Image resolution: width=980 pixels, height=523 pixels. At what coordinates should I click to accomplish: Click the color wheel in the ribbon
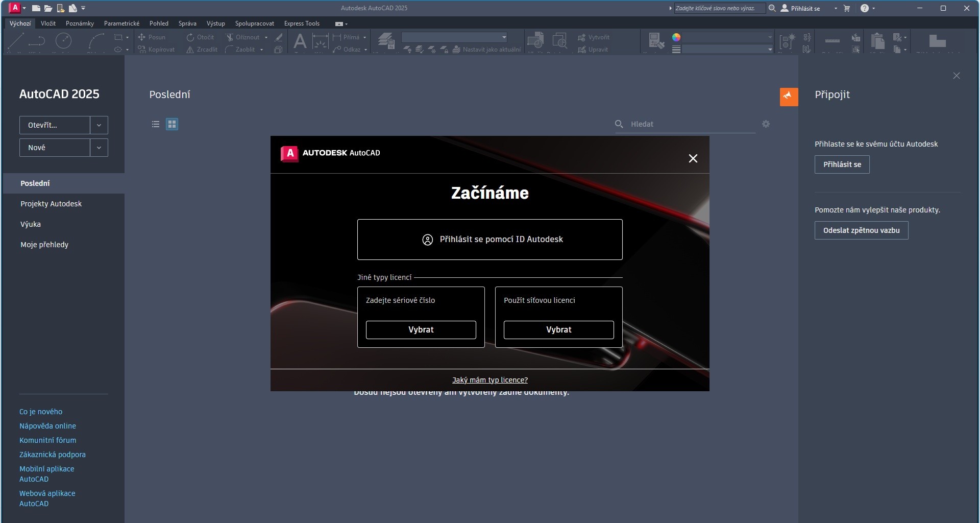coord(676,37)
